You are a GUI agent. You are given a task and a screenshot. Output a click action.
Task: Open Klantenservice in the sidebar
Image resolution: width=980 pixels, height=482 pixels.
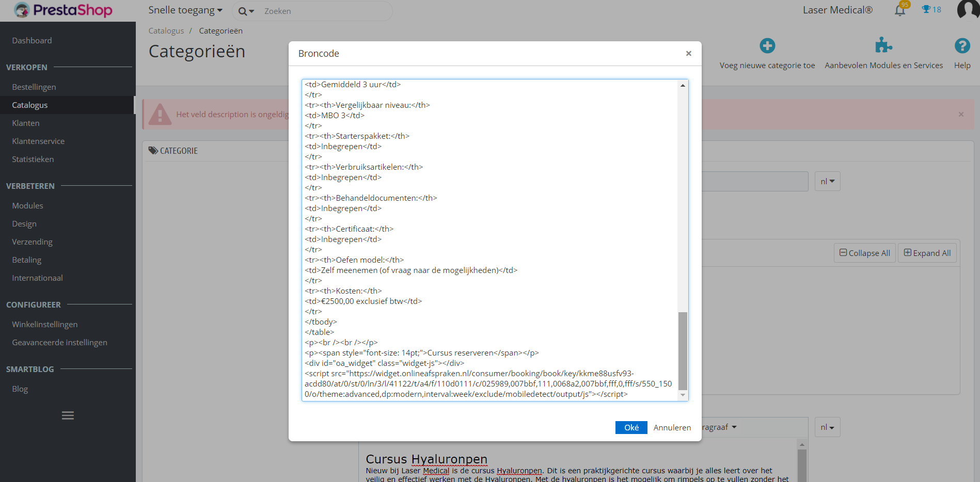click(x=38, y=141)
